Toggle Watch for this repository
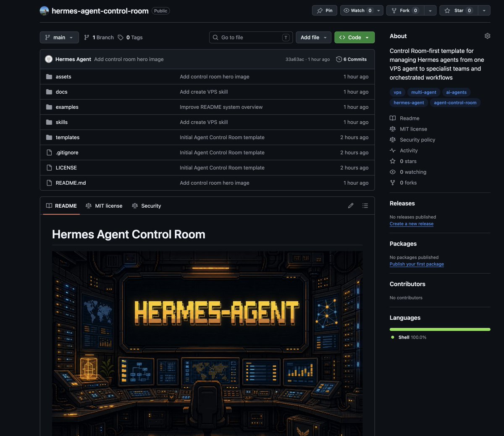Viewport: 504px width, 436px height. [357, 10]
